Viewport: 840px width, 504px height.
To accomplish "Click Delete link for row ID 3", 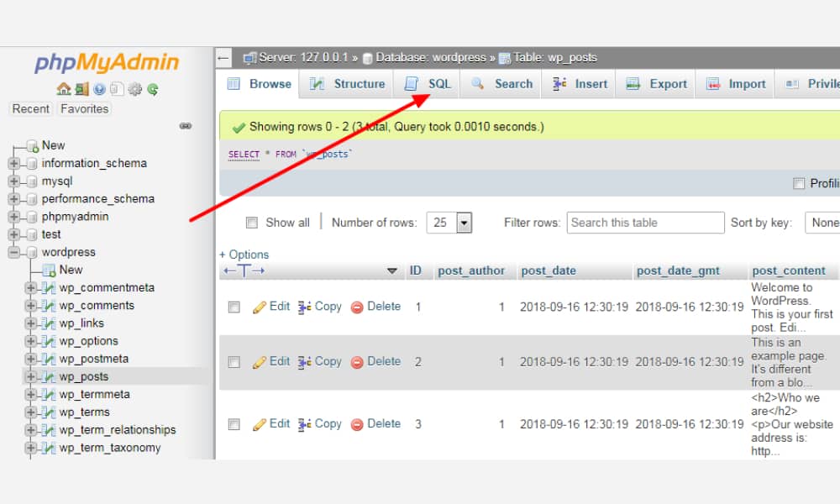I will [x=384, y=423].
